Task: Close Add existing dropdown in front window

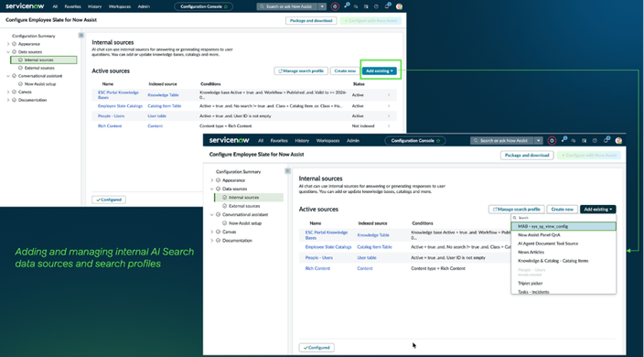Action: [x=597, y=210]
